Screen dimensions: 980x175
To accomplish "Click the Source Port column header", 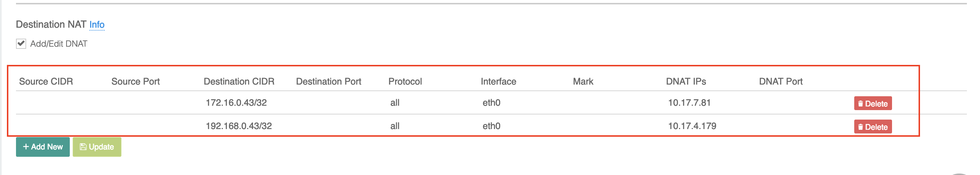I will (136, 81).
